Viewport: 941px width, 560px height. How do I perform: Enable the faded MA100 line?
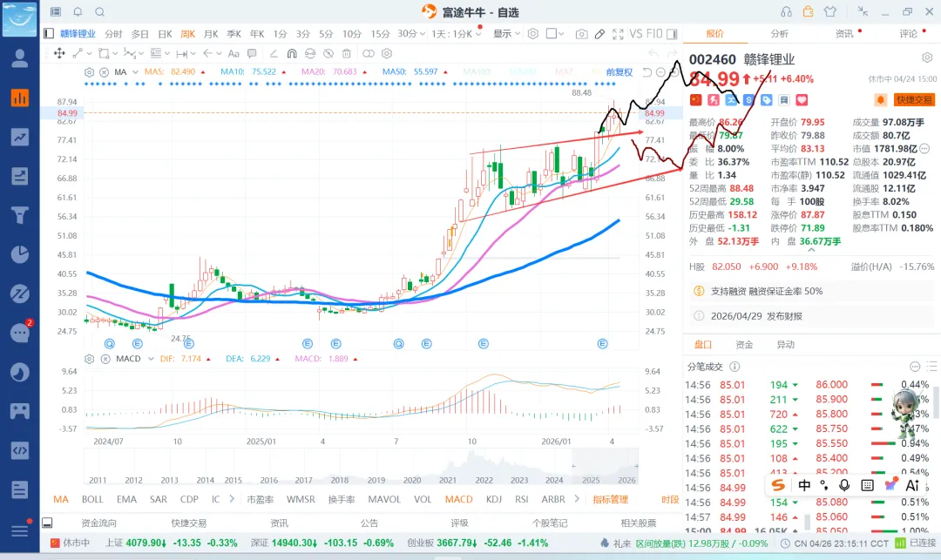click(x=477, y=72)
